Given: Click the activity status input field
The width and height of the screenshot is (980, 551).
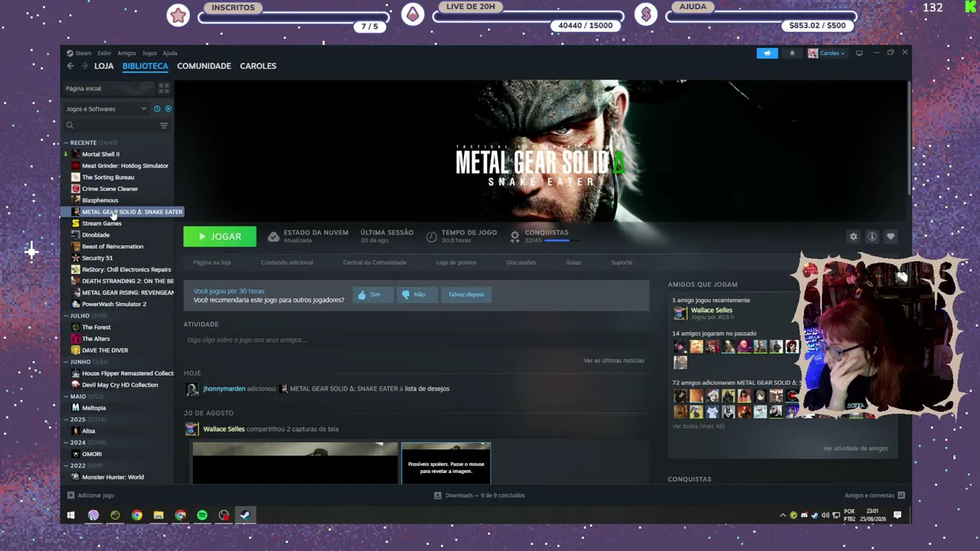Looking at the screenshot, I should (416, 340).
